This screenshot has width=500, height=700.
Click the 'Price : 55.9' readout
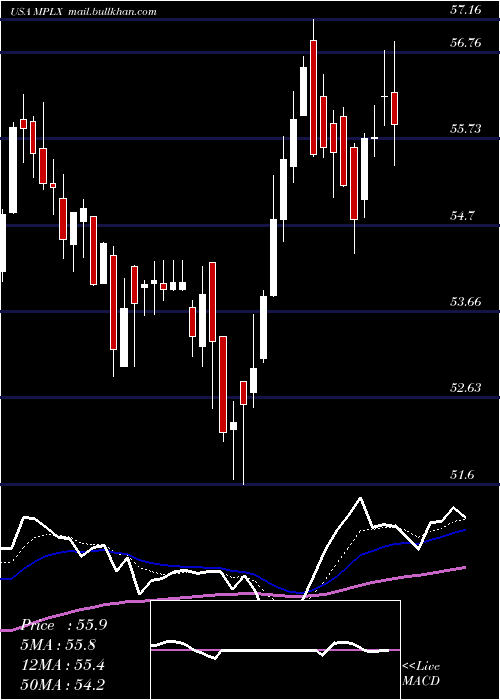64,625
